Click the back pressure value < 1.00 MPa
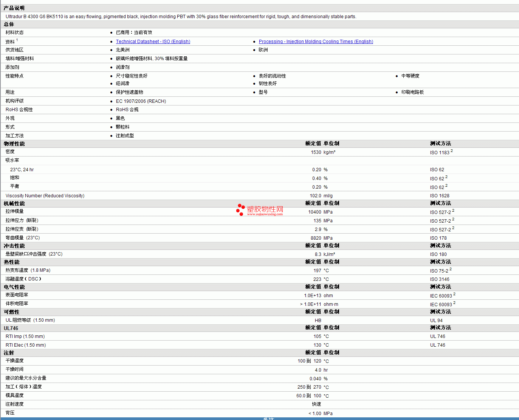 [321, 414]
